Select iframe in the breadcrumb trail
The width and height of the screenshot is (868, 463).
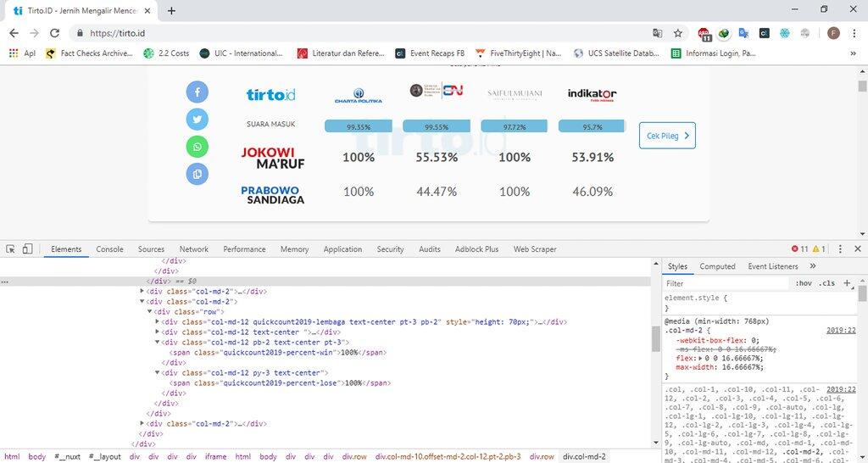[215, 457]
